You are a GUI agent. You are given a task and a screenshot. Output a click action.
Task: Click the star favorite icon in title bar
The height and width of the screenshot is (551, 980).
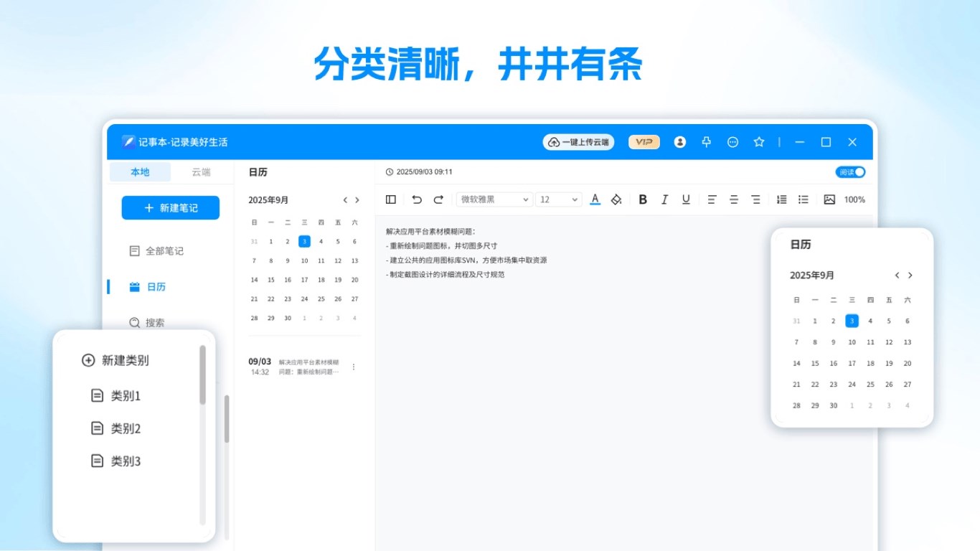759,142
